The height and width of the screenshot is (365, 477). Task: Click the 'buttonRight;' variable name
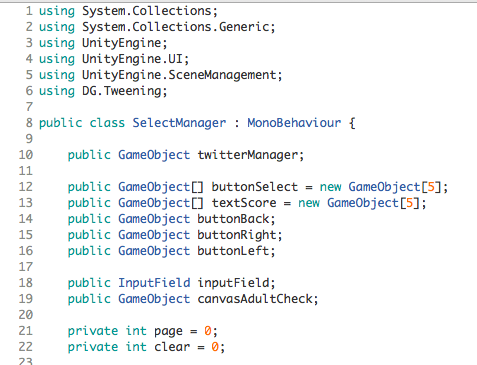[x=240, y=235]
